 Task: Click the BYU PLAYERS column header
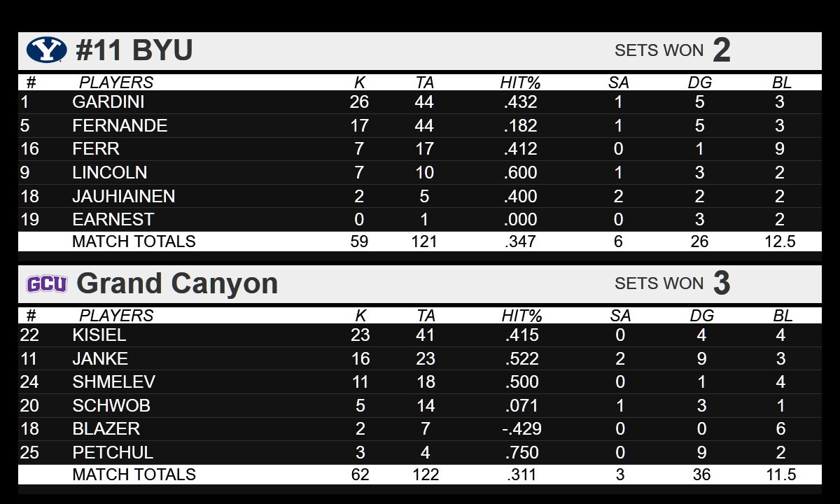pyautogui.click(x=115, y=83)
